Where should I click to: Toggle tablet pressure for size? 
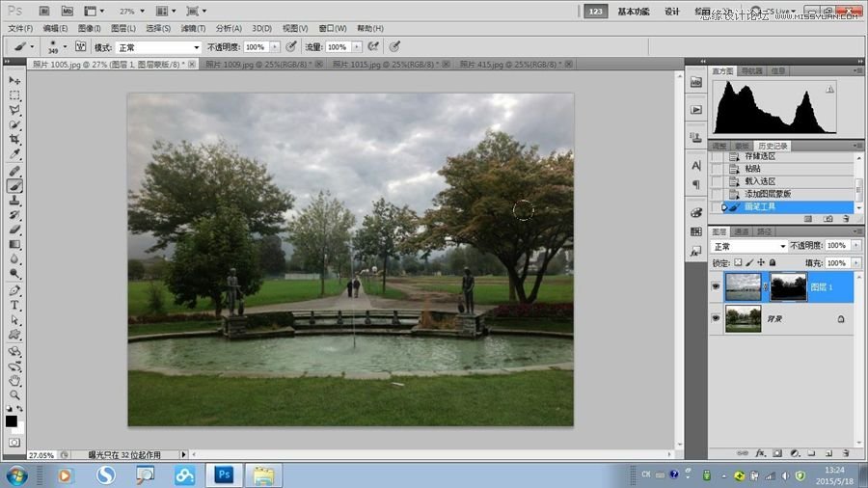[x=394, y=47]
